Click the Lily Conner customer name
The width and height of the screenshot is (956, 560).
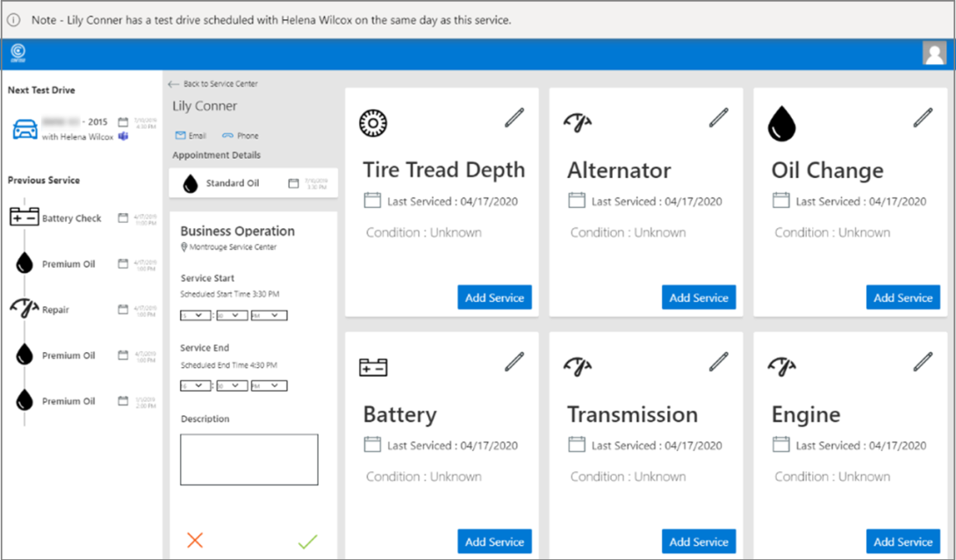pos(205,106)
